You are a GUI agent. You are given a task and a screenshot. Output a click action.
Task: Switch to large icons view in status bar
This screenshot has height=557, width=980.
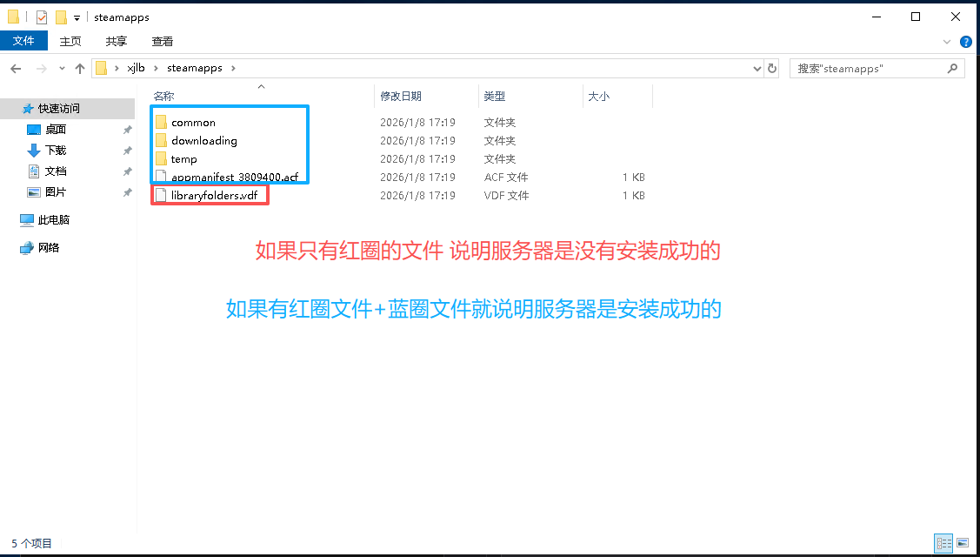coord(962,543)
